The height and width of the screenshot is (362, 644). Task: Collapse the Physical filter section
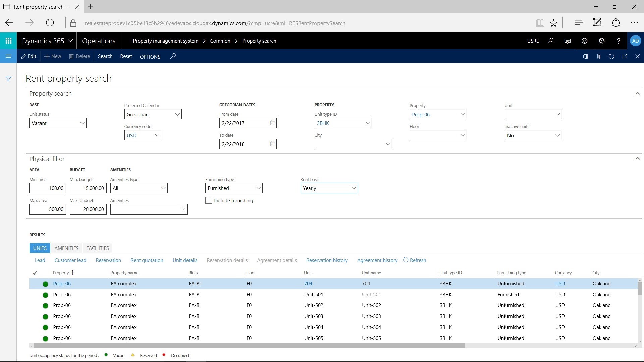pos(637,158)
